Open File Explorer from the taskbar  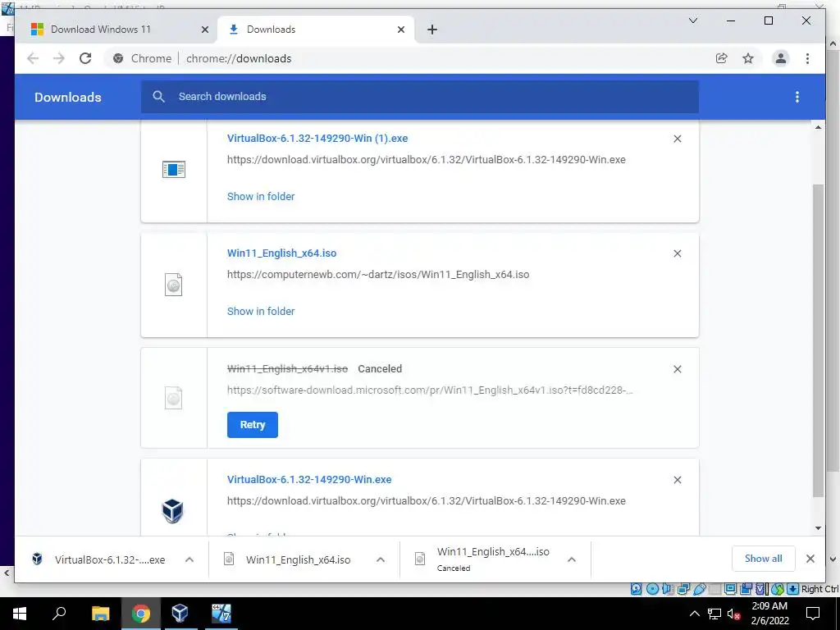[100, 614]
